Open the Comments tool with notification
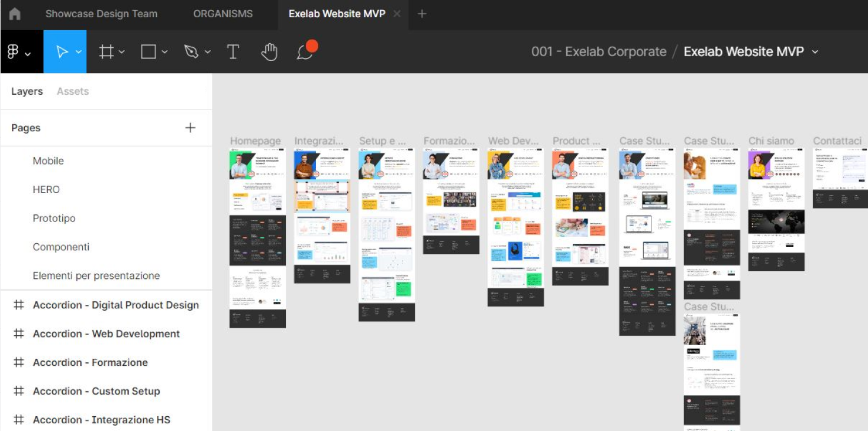Viewport: 868px width, 431px height. coord(306,51)
